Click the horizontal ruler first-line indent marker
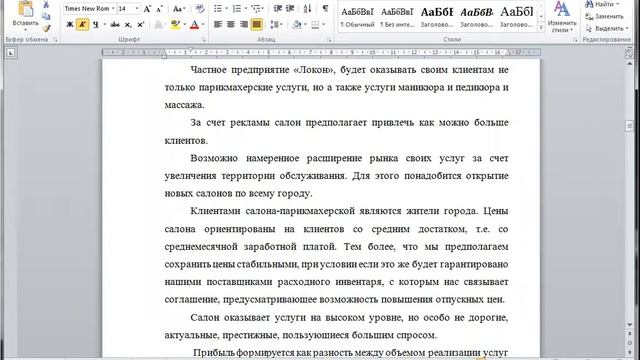This screenshot has height=360, width=640. pos(190,50)
